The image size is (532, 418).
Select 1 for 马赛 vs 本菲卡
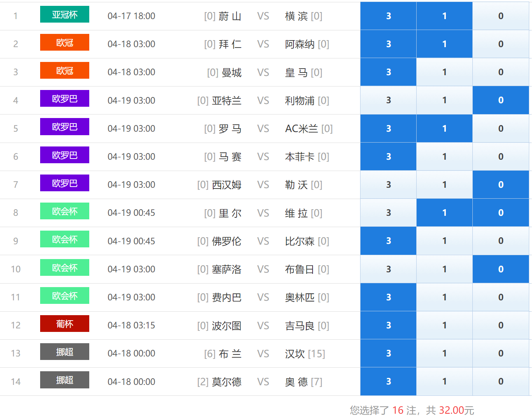point(444,157)
